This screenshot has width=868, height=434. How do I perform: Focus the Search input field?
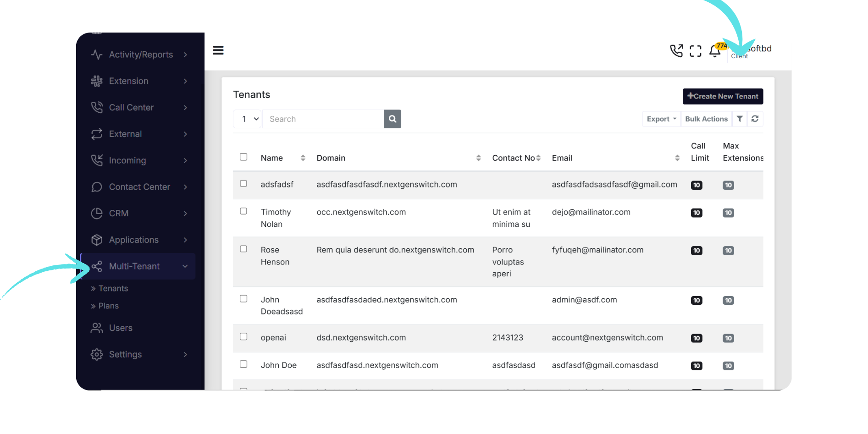(x=323, y=119)
